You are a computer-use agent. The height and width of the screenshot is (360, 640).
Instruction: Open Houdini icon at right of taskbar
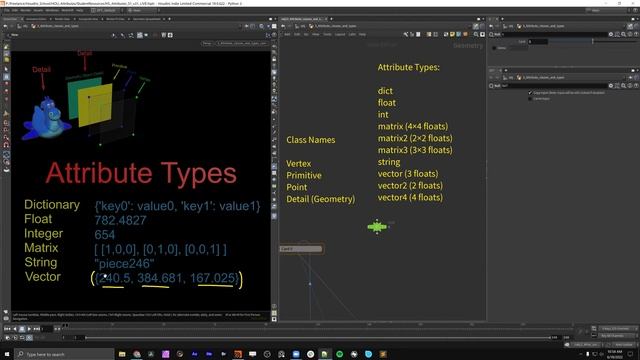[x=383, y=354]
